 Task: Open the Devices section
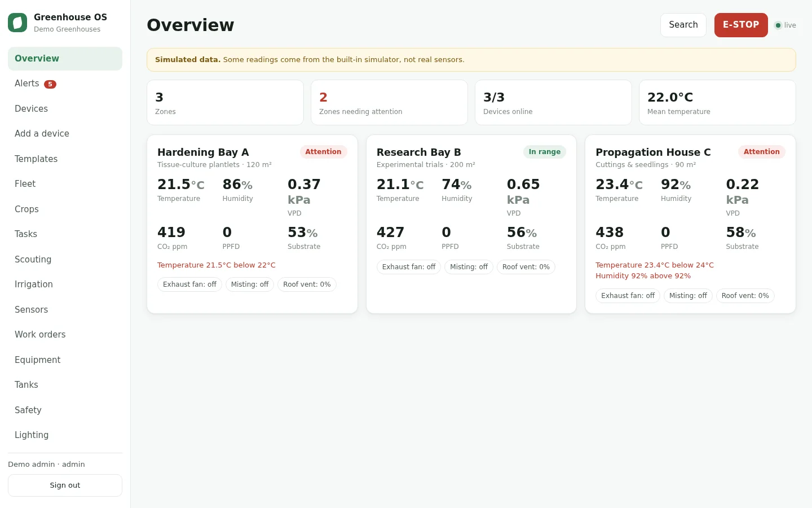click(x=65, y=109)
